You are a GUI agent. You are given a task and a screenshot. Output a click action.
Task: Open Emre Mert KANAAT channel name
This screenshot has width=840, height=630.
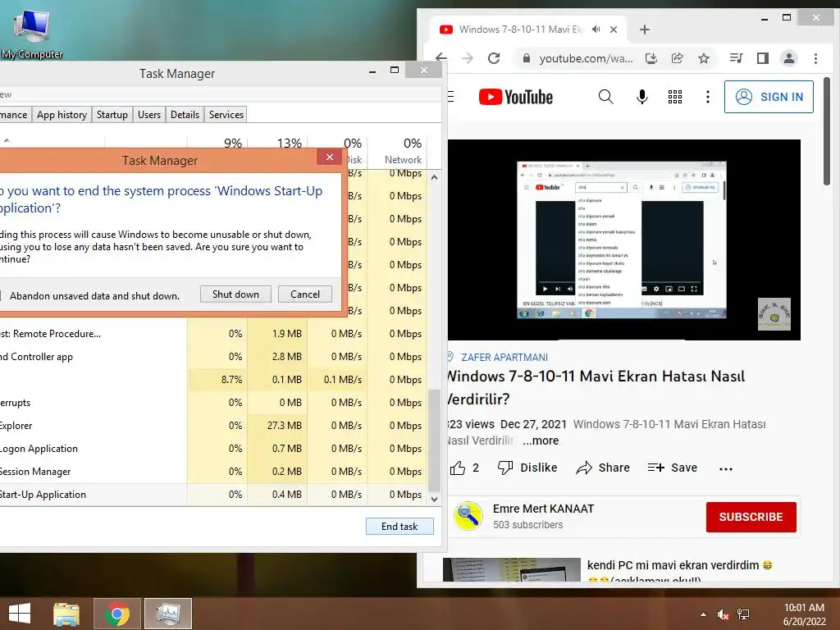(543, 509)
